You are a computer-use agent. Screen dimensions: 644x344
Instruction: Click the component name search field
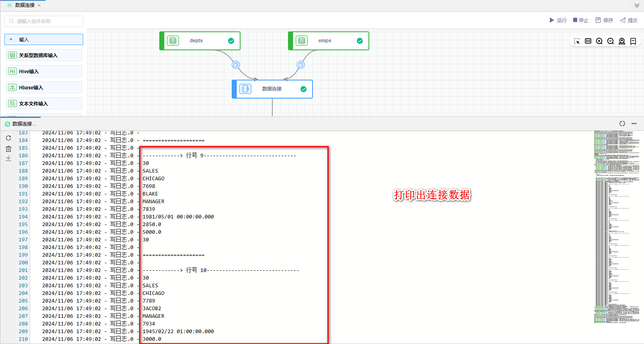44,21
